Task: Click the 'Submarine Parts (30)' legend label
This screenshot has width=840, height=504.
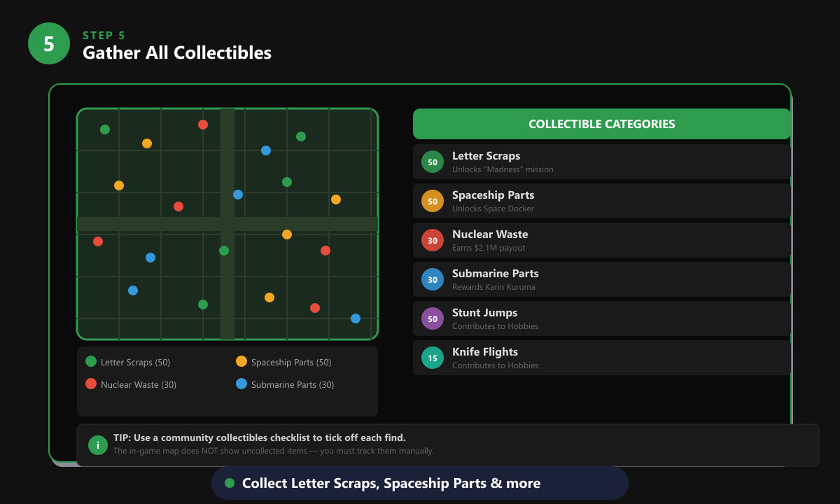Action: [293, 385]
